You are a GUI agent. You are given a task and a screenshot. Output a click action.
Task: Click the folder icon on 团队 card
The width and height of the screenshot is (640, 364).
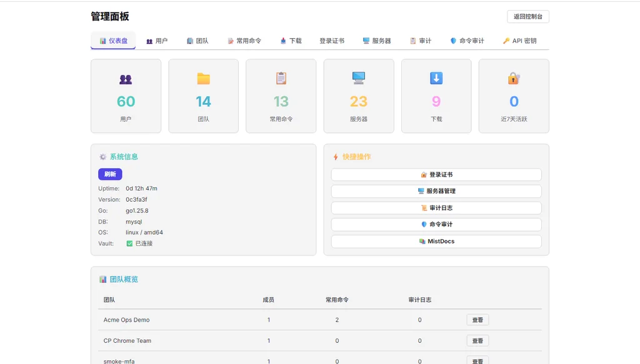pos(203,78)
